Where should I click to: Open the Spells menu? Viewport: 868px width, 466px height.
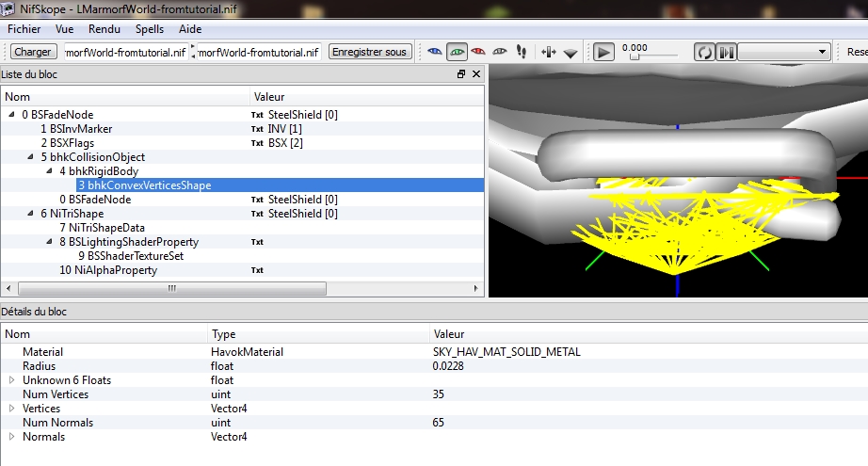click(150, 29)
